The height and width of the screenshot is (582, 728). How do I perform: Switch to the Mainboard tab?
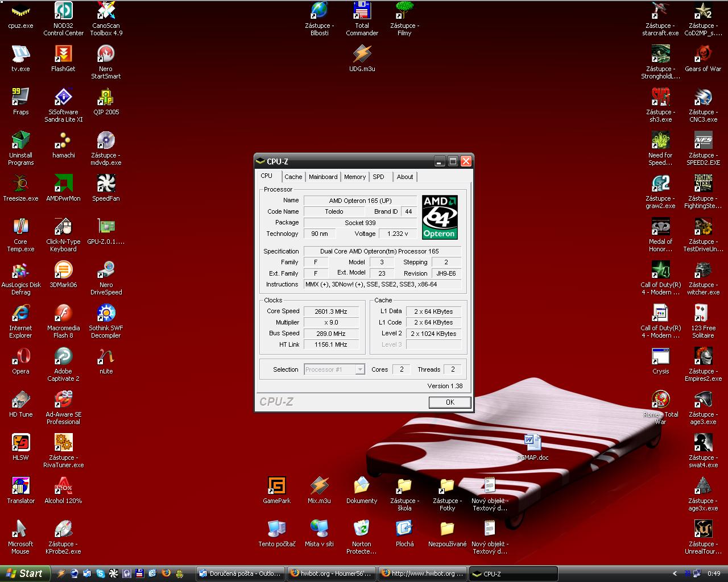pos(323,177)
